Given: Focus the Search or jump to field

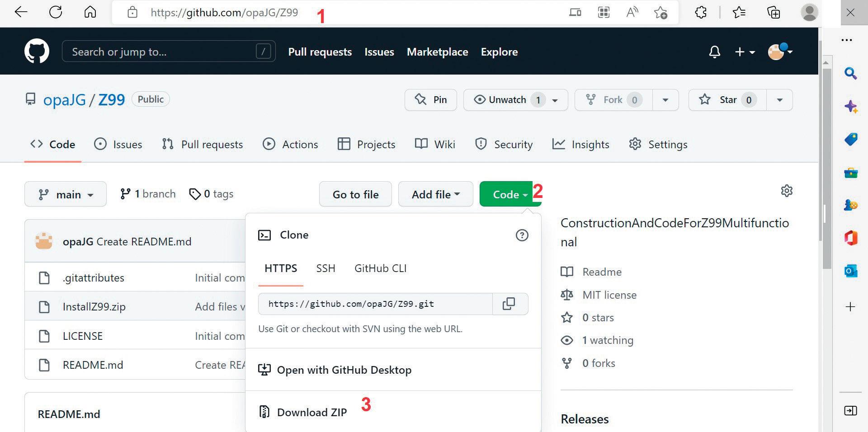Looking at the screenshot, I should click(169, 52).
